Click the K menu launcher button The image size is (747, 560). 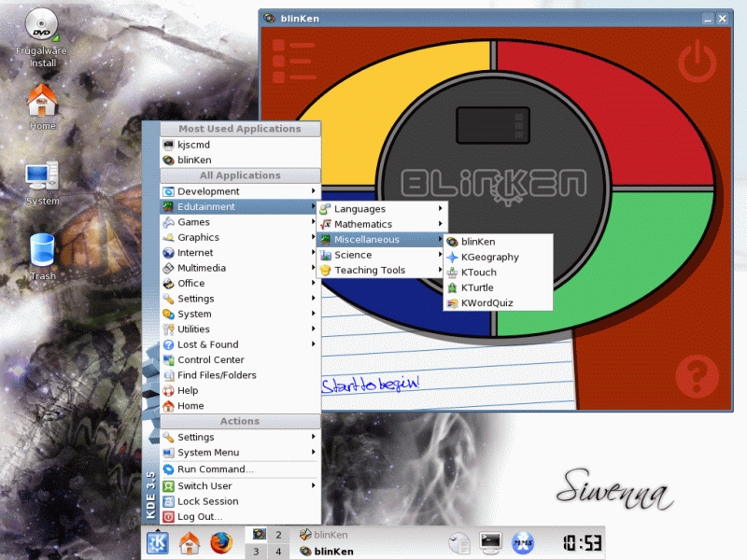click(x=157, y=542)
